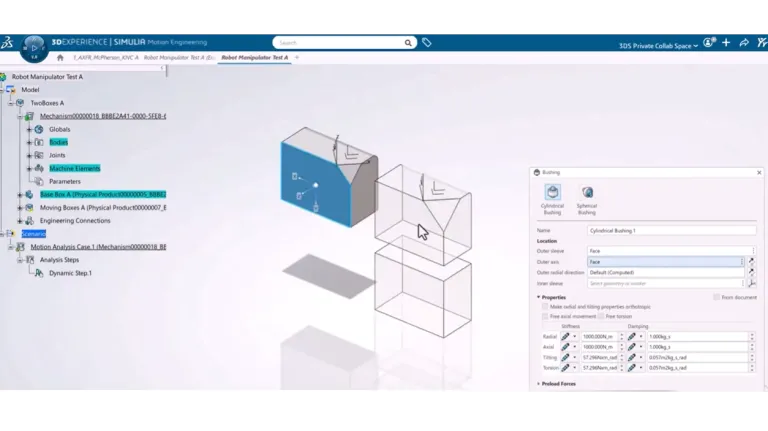The height and width of the screenshot is (431, 768).
Task: Click the Name field Cylindrical Bushing 1
Action: 672,230
